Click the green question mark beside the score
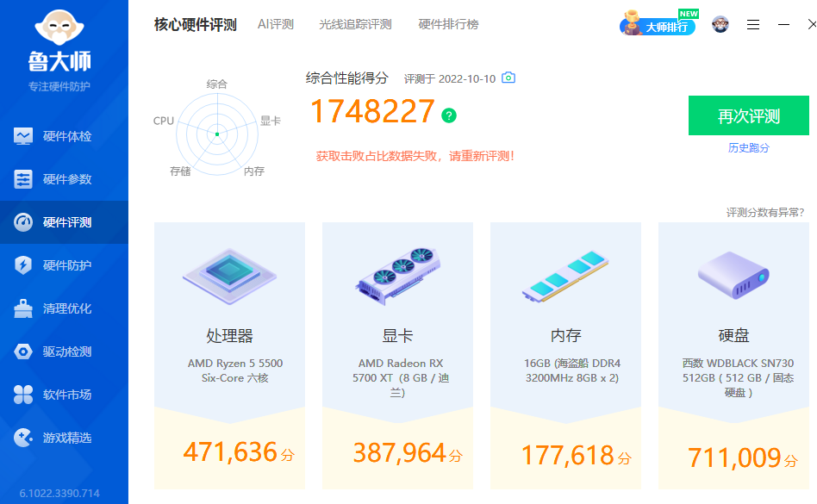This screenshot has width=817, height=504. click(448, 115)
